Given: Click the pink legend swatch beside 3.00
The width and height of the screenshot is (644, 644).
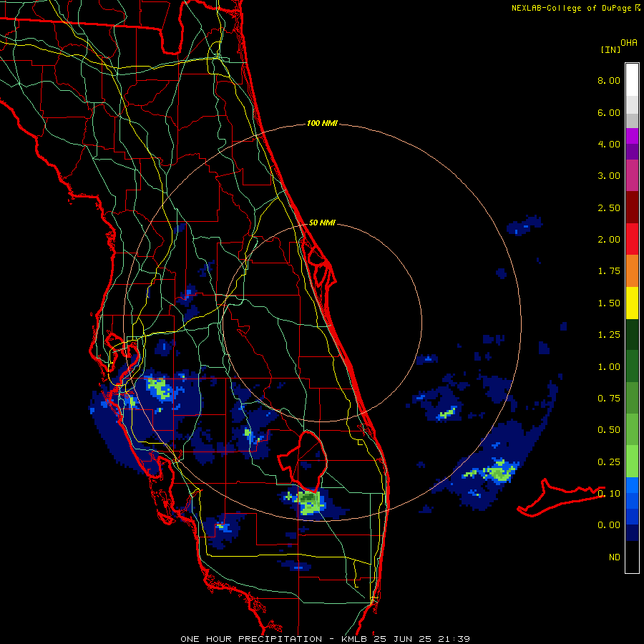Looking at the screenshot, I should pyautogui.click(x=632, y=175).
